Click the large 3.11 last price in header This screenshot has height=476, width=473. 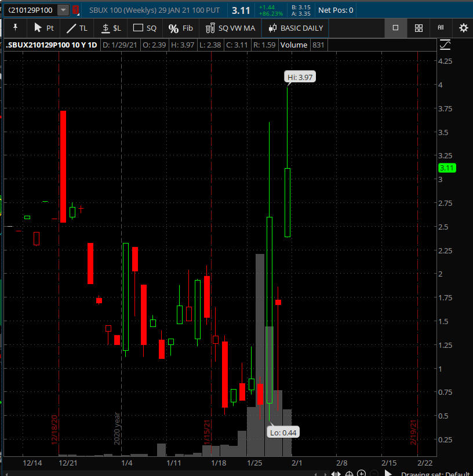[241, 10]
